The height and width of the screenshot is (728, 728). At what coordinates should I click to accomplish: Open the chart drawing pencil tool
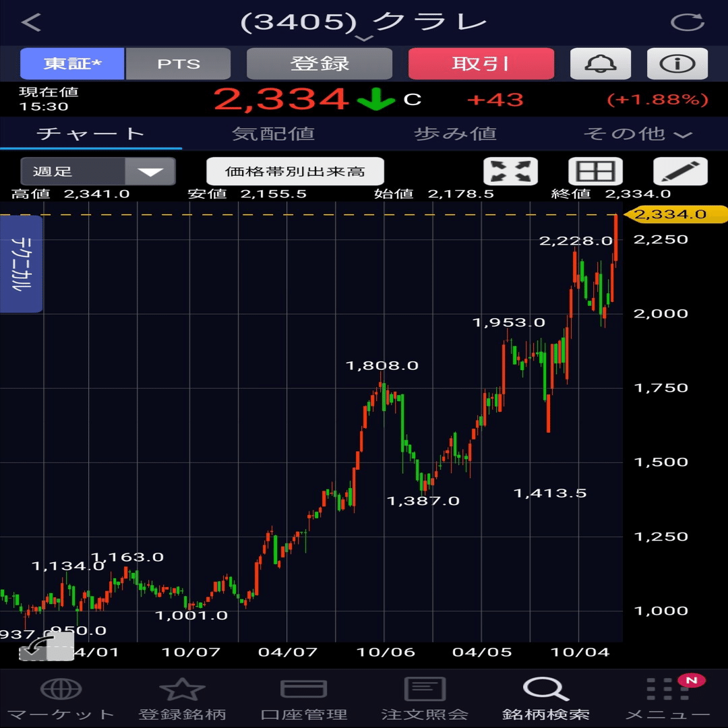pos(681,171)
